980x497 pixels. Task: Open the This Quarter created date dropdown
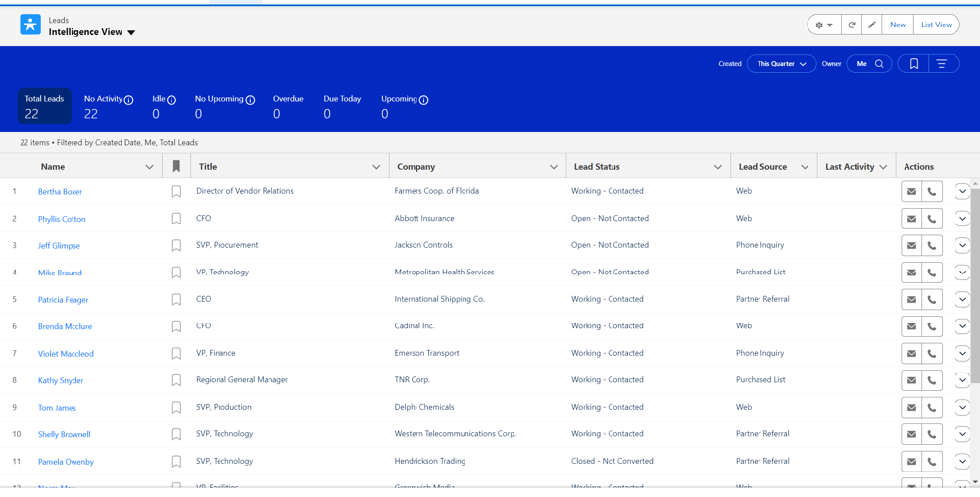[x=781, y=63]
